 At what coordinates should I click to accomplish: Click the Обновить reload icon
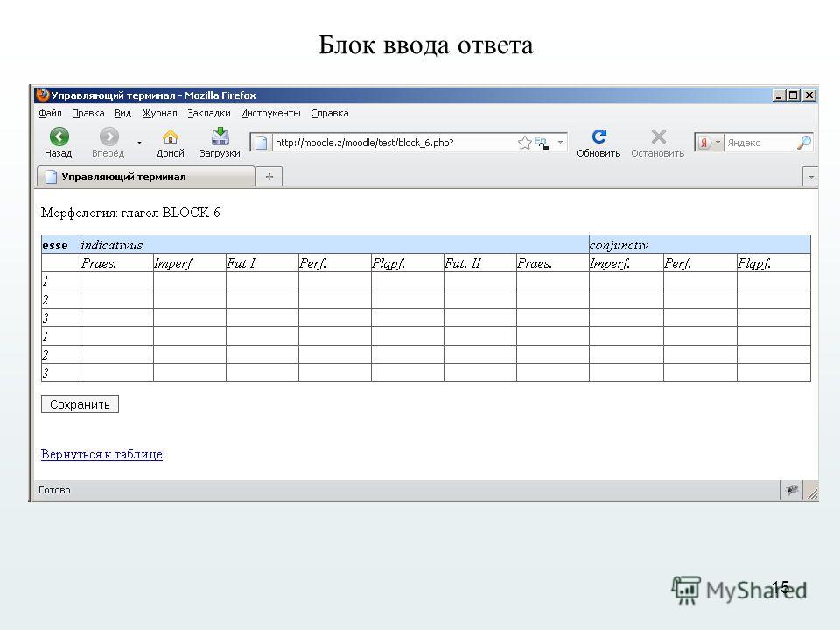pos(598,136)
